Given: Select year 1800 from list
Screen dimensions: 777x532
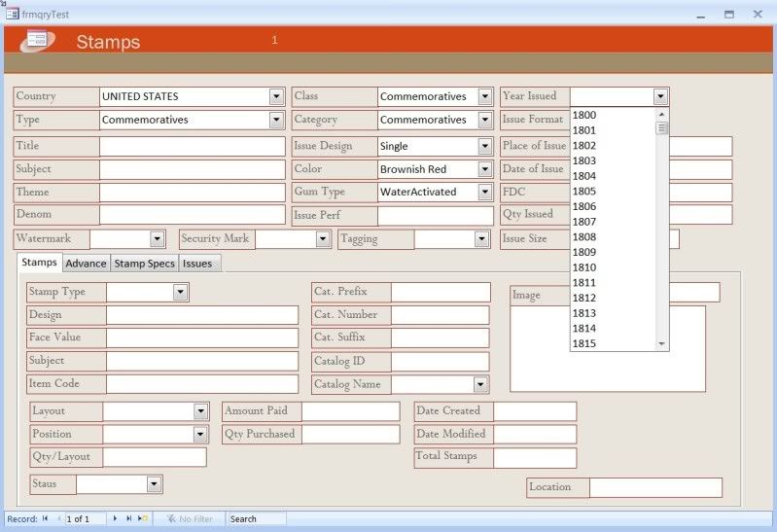Looking at the screenshot, I should tap(613, 115).
